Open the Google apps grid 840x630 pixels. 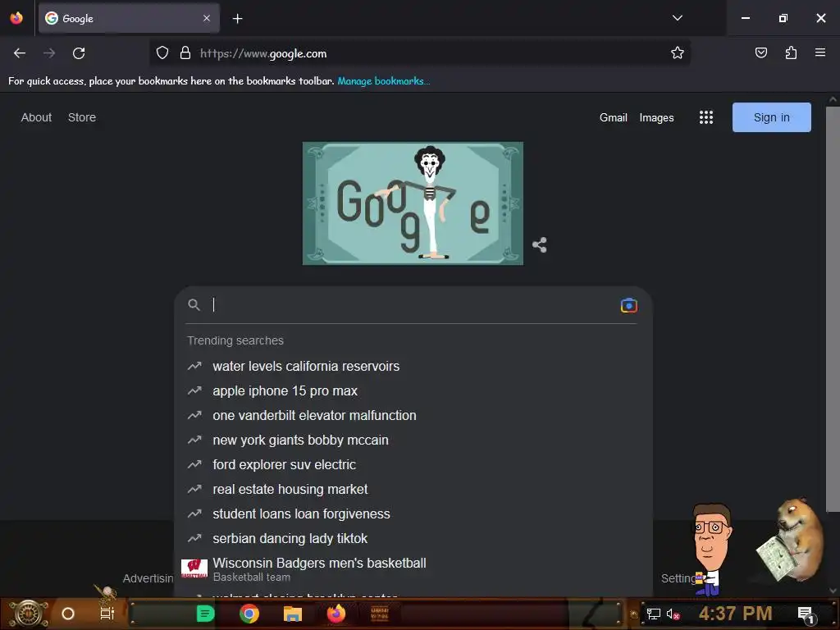pos(706,117)
